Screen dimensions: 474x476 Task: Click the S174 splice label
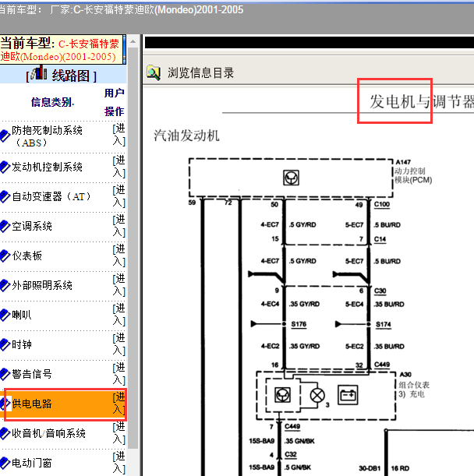pyautogui.click(x=383, y=325)
